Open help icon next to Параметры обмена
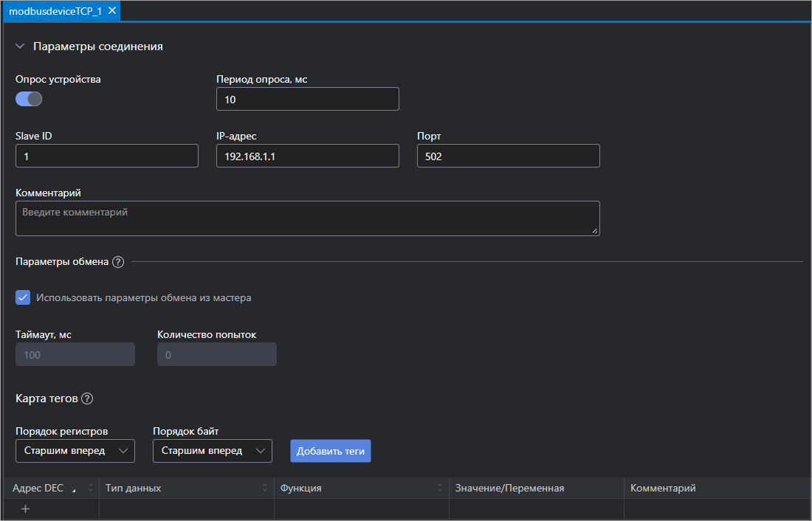 [x=118, y=262]
